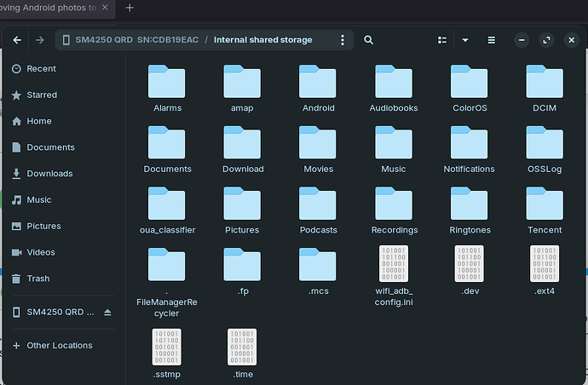
Task: Select the .ext4 binary file
Action: tap(545, 271)
